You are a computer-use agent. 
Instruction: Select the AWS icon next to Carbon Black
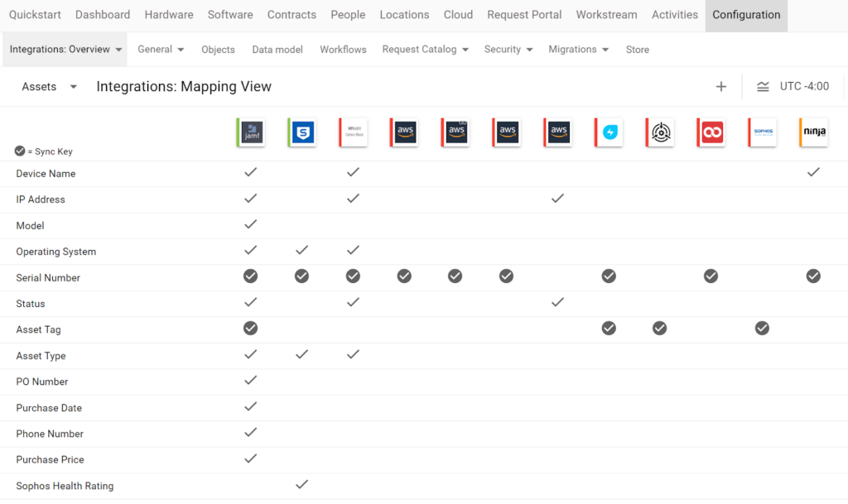(404, 132)
